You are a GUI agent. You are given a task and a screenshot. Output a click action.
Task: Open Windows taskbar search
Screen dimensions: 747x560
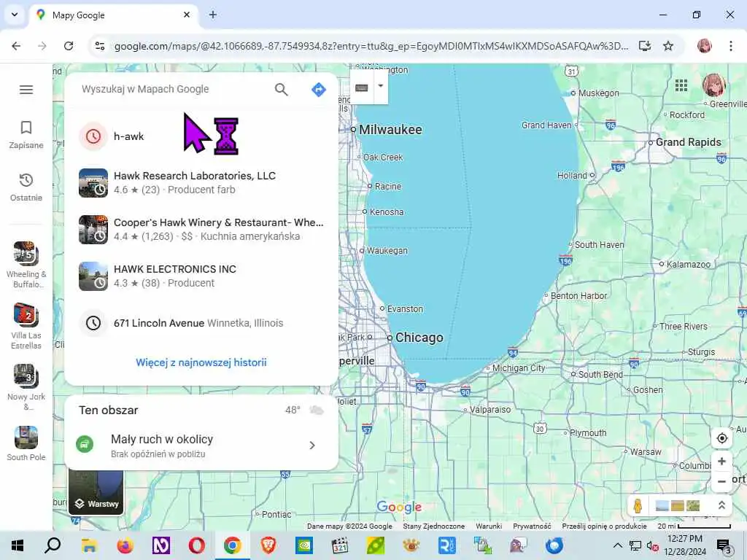click(x=53, y=545)
